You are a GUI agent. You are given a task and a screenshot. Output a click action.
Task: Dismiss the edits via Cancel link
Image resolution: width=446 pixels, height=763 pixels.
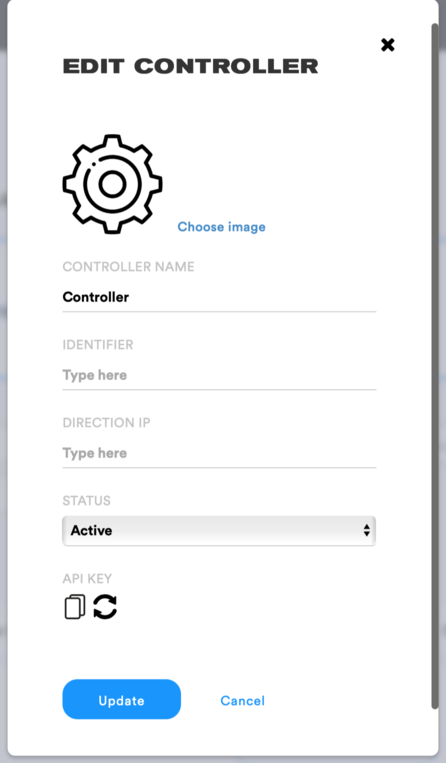click(243, 701)
